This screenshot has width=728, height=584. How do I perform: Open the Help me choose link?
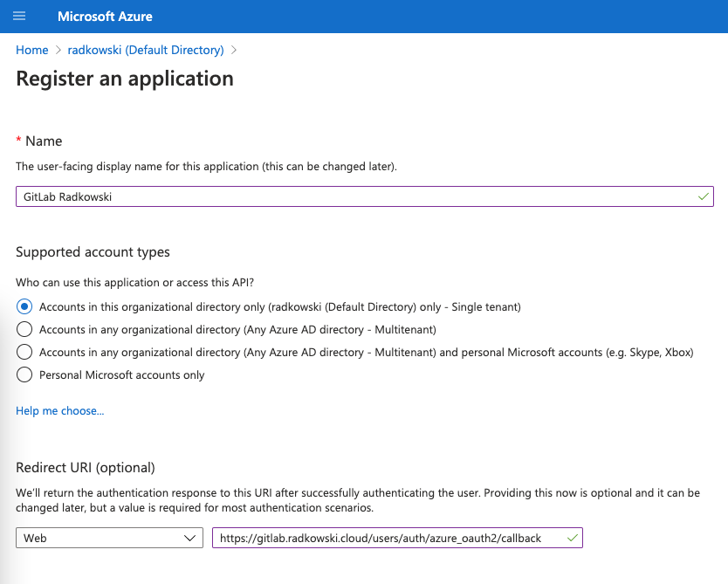60,411
